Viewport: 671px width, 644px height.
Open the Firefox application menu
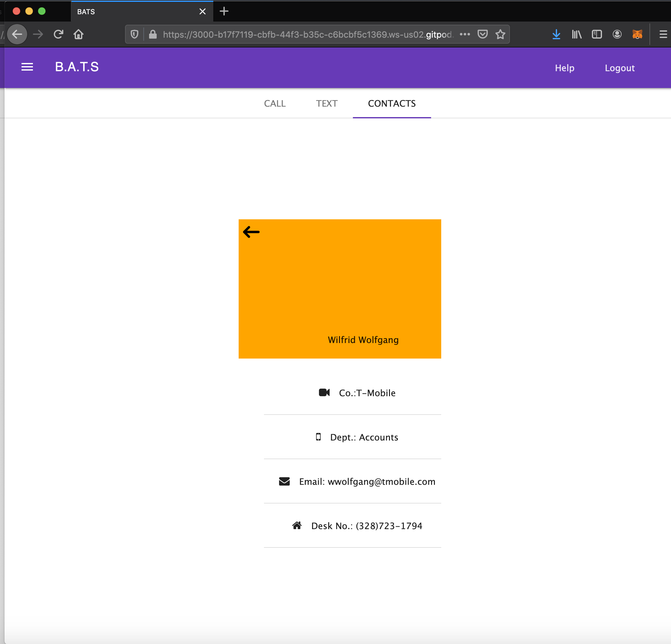pyautogui.click(x=663, y=34)
